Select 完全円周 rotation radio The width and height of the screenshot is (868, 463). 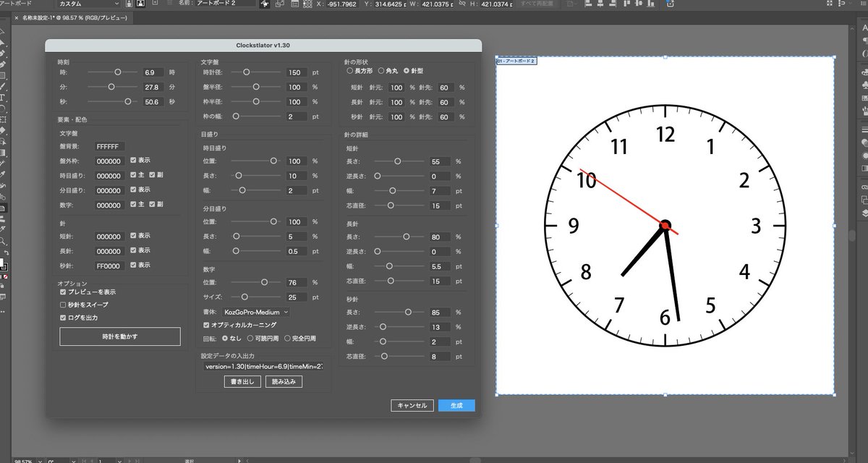pyautogui.click(x=288, y=338)
